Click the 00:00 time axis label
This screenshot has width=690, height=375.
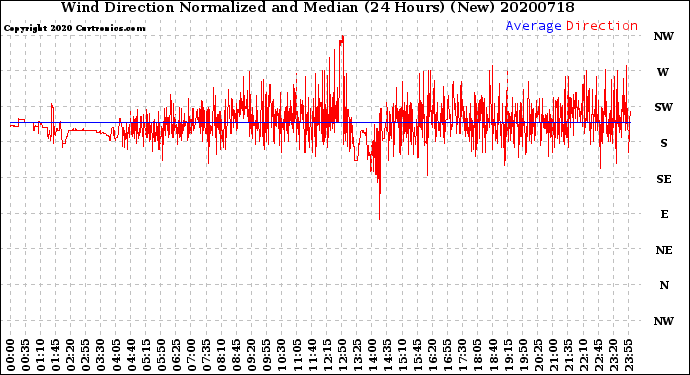(x=11, y=355)
